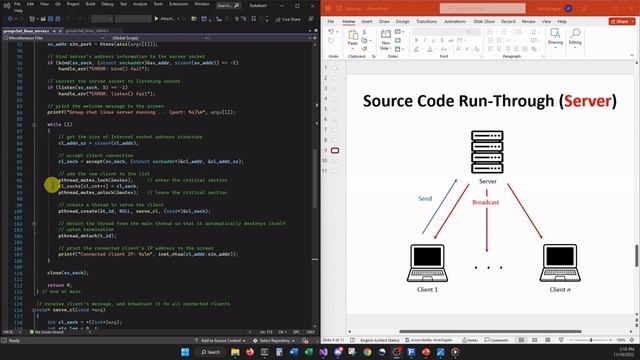The width and height of the screenshot is (640, 360).
Task: Click the Save All toolbar icon
Action: tap(58, 19)
